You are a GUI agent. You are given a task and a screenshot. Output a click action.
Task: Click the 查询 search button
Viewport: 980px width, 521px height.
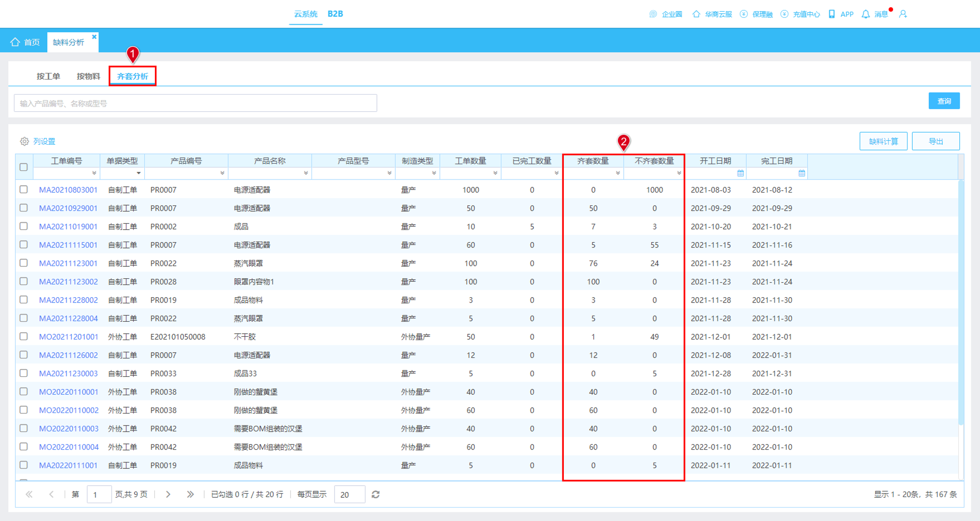944,101
